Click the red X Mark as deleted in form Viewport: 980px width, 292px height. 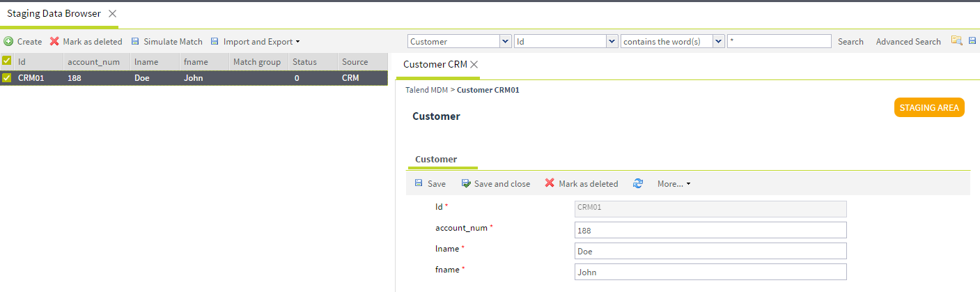550,184
